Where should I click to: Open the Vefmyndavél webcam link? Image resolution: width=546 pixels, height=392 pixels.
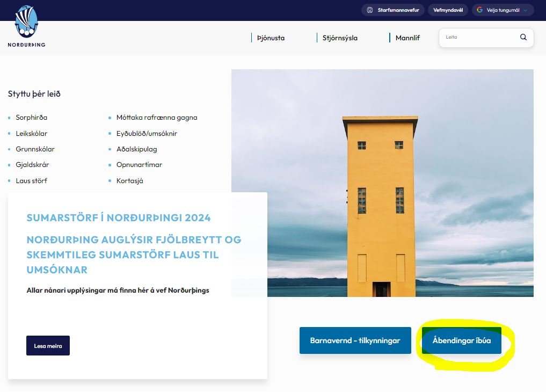pos(448,10)
